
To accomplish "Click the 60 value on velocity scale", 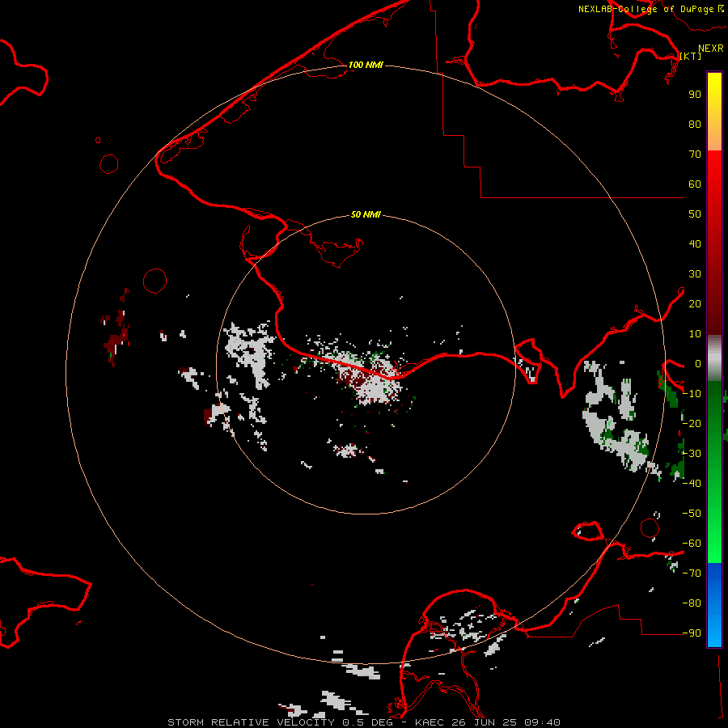I will [x=695, y=184].
